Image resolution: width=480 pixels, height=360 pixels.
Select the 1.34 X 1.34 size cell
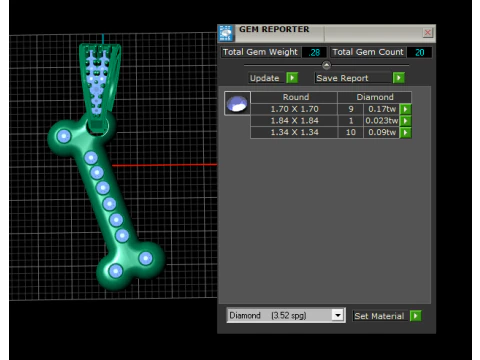click(294, 132)
